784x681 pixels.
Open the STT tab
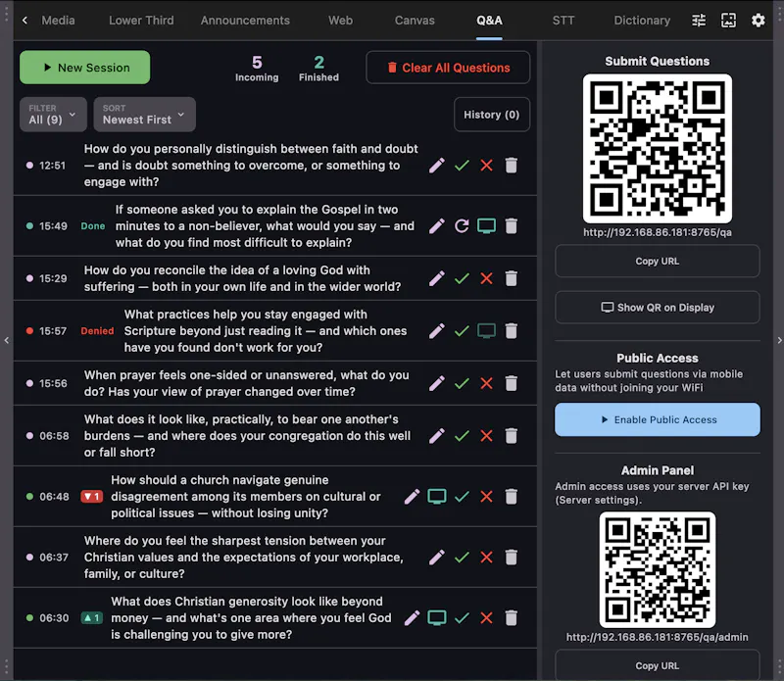[563, 21]
